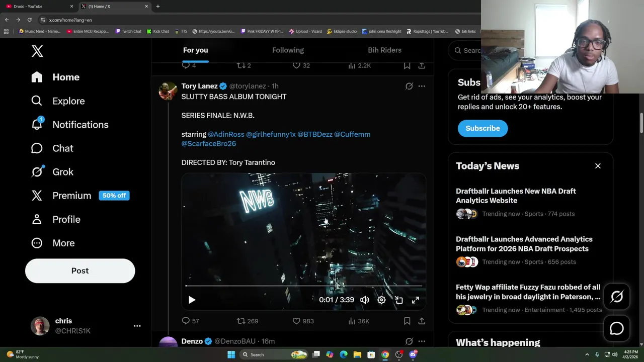Screen dimensions: 644x362
Task: Open Google Chrome from the taskbar
Action: pyautogui.click(x=385, y=354)
